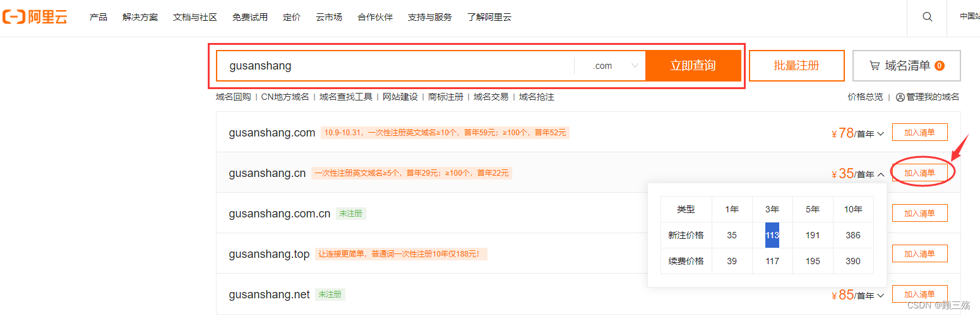
Task: Open the .com suffix dropdown
Action: (610, 66)
